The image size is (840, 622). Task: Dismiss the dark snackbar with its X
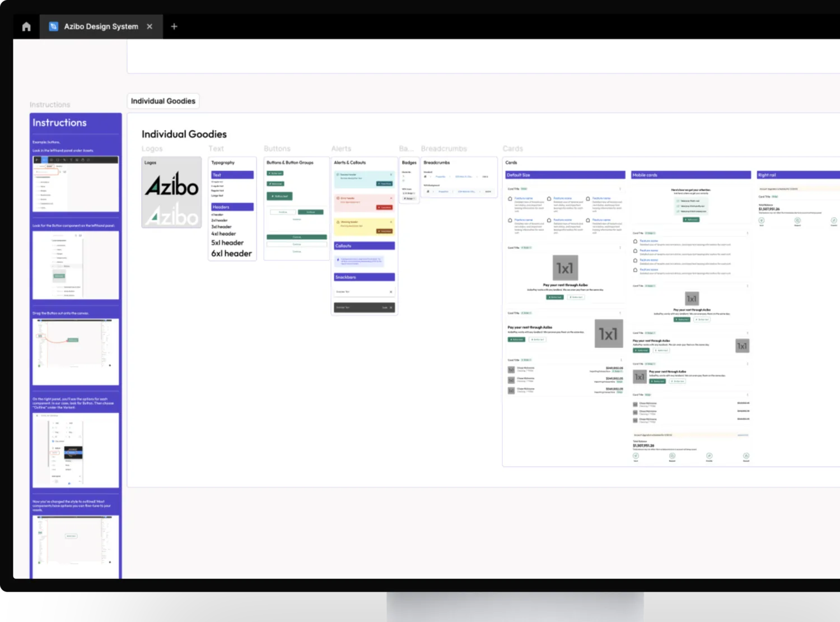click(x=391, y=308)
